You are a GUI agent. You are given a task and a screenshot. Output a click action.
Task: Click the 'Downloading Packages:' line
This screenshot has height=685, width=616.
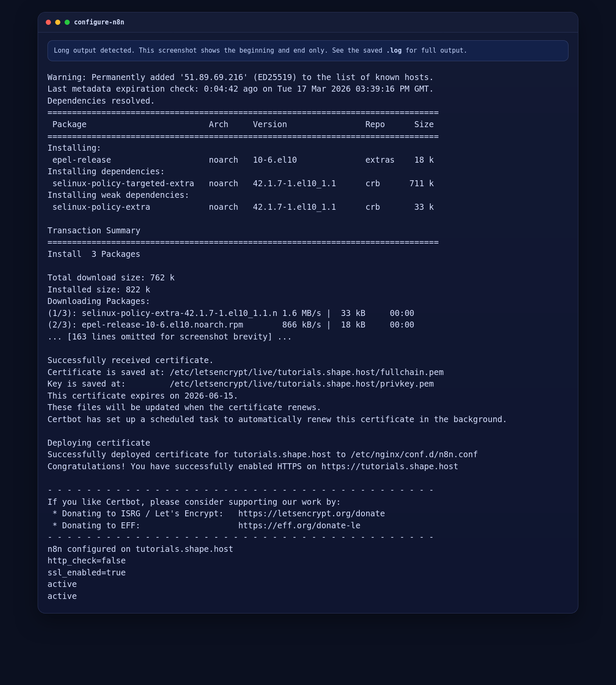99,301
